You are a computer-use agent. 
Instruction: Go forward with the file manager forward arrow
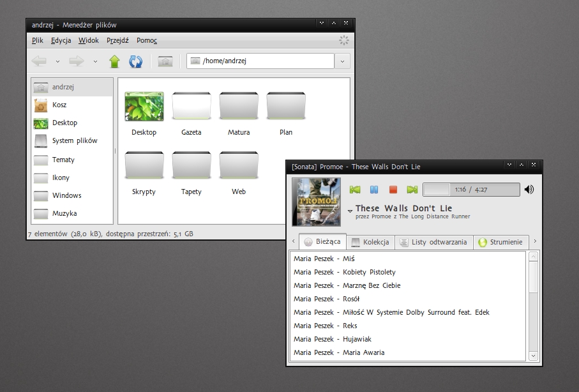[x=77, y=61]
